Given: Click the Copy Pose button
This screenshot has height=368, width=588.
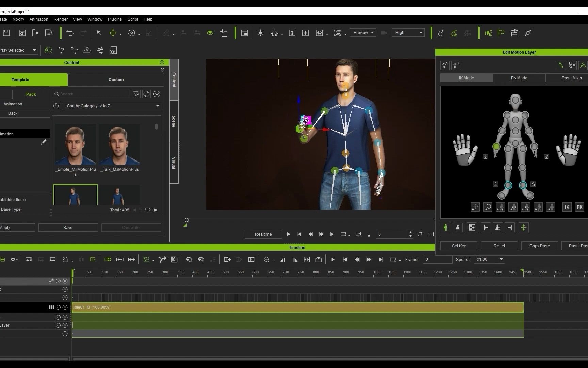Looking at the screenshot, I should [539, 246].
